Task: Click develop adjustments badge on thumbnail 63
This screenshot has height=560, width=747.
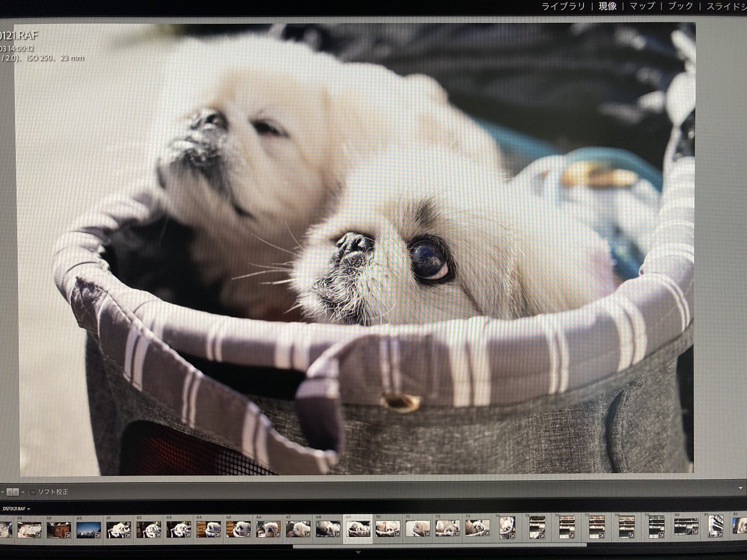Action: click(x=187, y=535)
